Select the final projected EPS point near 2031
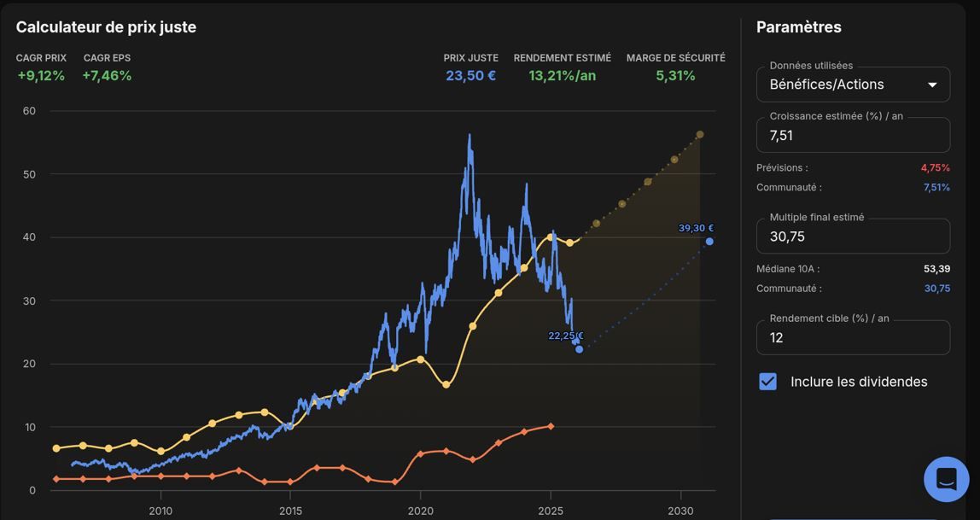980x520 pixels. [700, 134]
